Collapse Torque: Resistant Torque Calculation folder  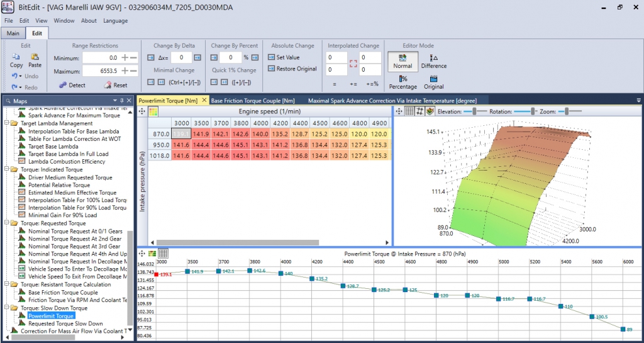tap(6, 284)
